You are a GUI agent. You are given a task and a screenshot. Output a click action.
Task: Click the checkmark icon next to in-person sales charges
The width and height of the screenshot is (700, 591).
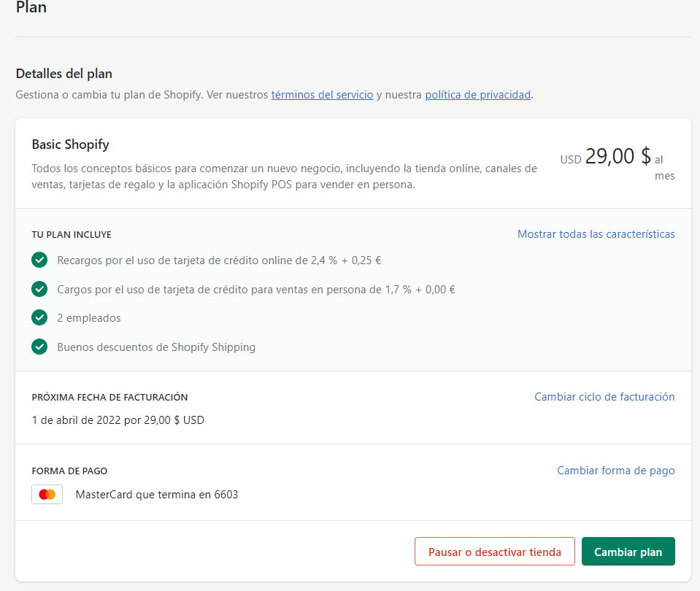pyautogui.click(x=39, y=289)
